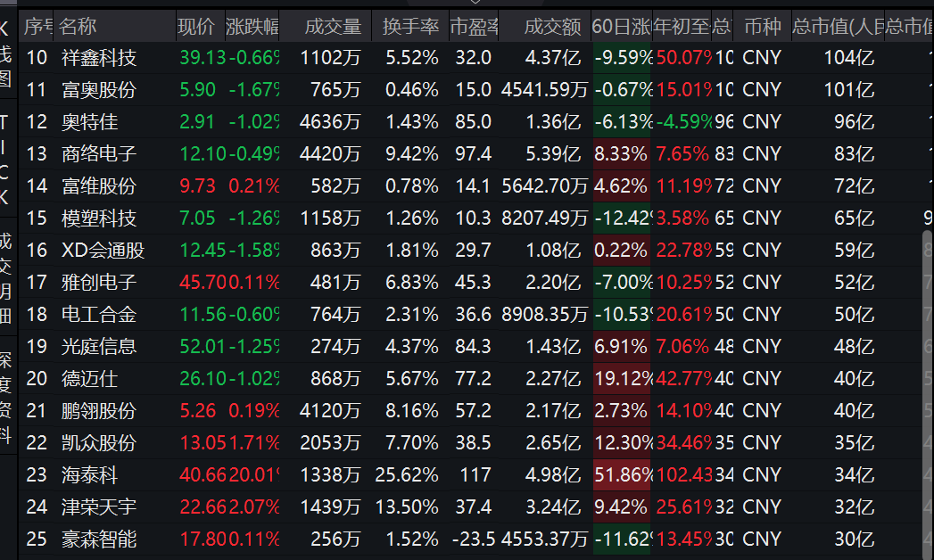
Task: Click amount 5.39亿 of 商络电子
Action: (x=553, y=154)
